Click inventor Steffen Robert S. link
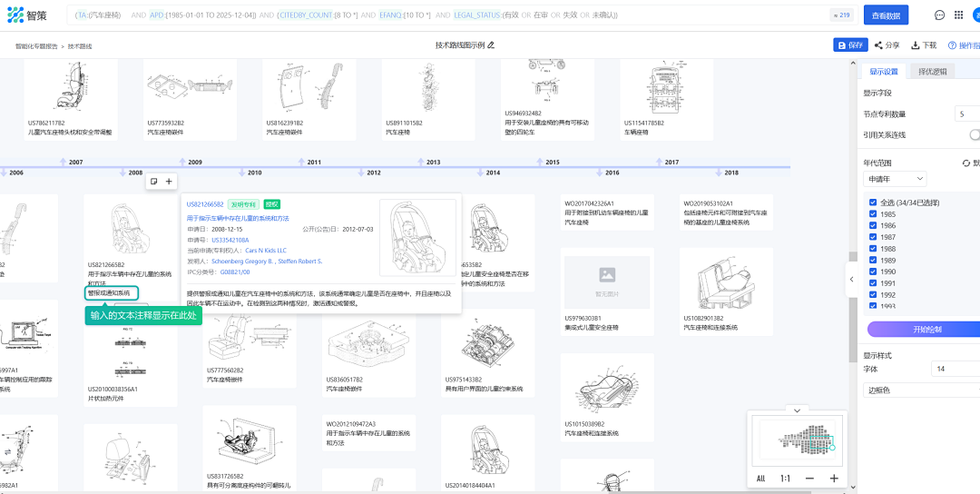Viewport: 980px width, 494px height. pos(300,261)
